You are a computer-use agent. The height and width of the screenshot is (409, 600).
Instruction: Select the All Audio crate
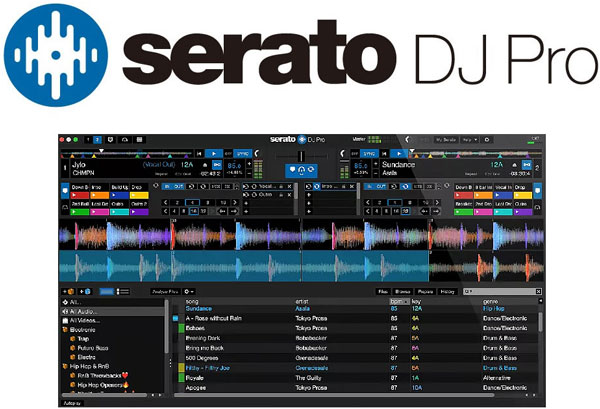(x=113, y=311)
